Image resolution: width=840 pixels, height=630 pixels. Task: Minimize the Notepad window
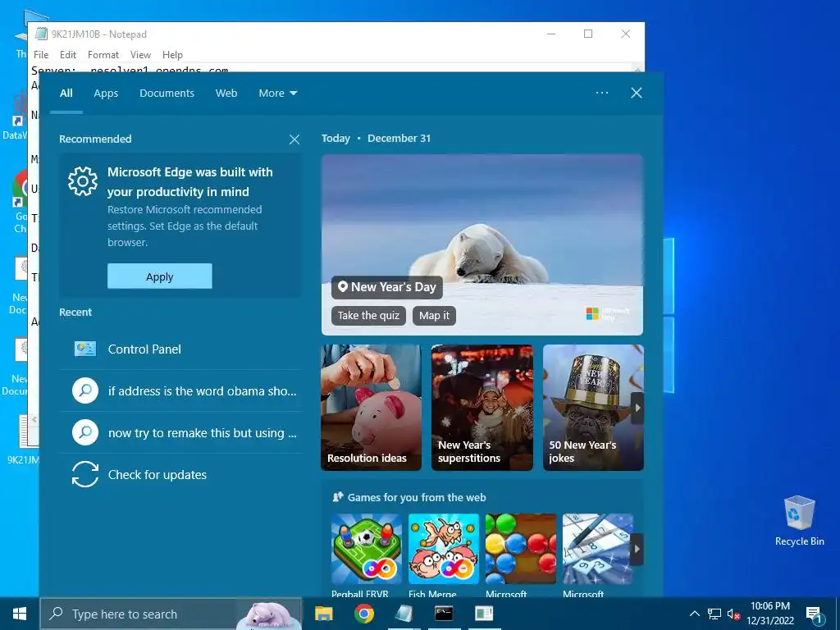click(551, 34)
